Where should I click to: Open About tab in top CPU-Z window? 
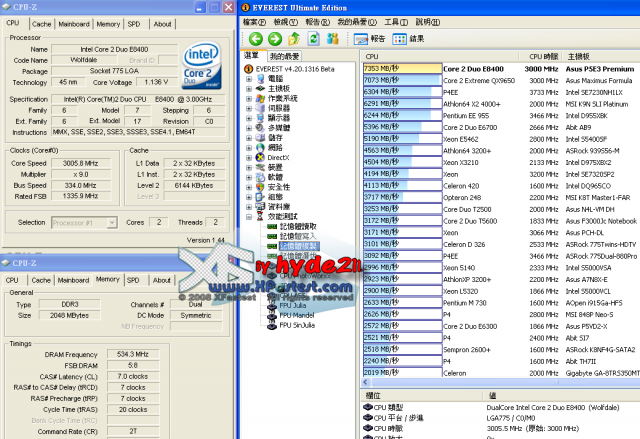tap(162, 24)
